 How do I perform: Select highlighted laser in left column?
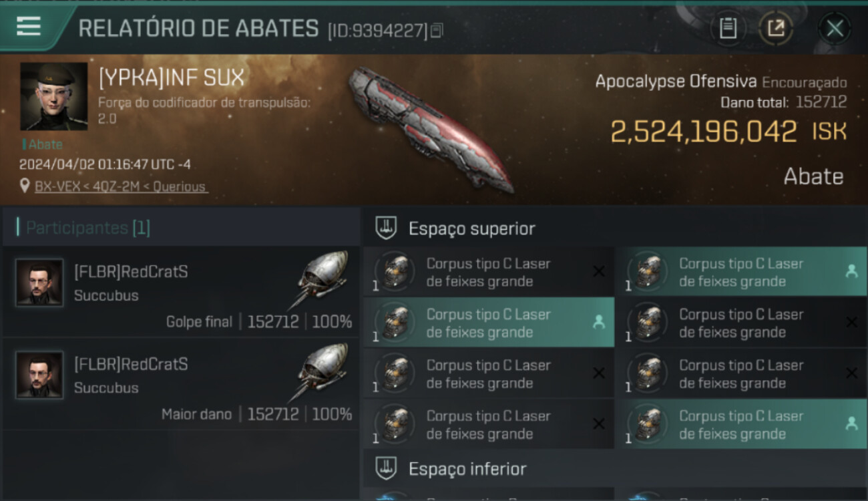click(x=489, y=323)
